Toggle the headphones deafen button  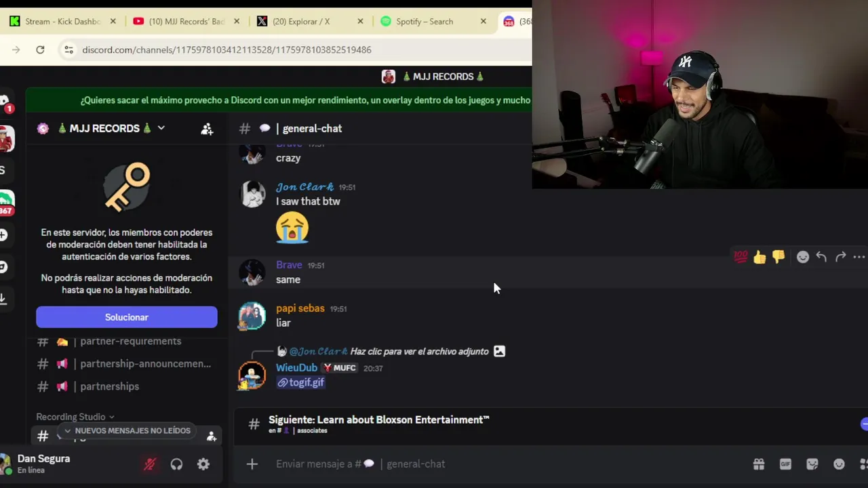[x=176, y=464]
